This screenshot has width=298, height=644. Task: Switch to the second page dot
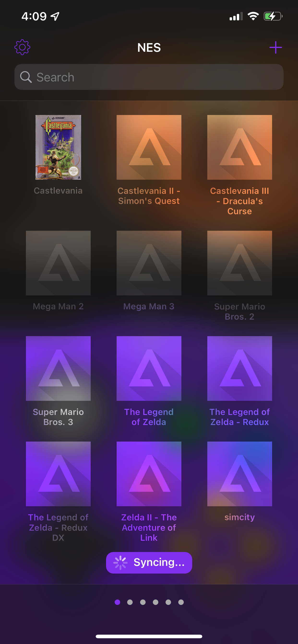coord(130,602)
